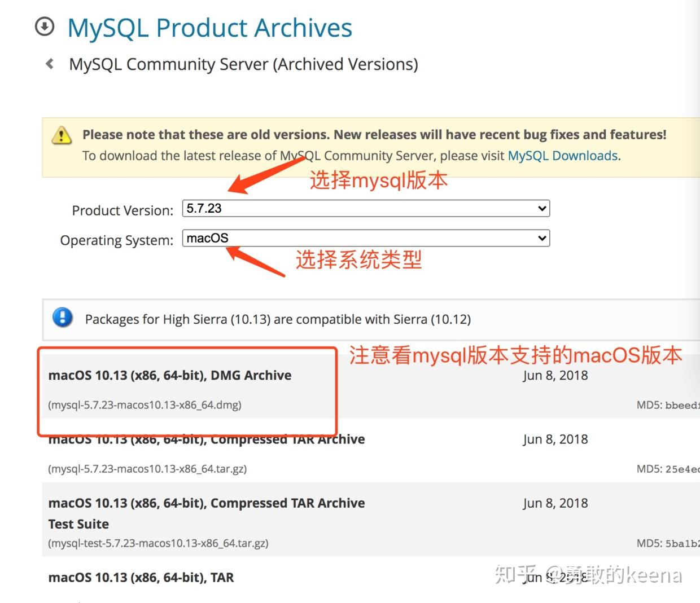
Task: Click the Jun 8, 2018 date of the DMG archive
Action: click(555, 375)
